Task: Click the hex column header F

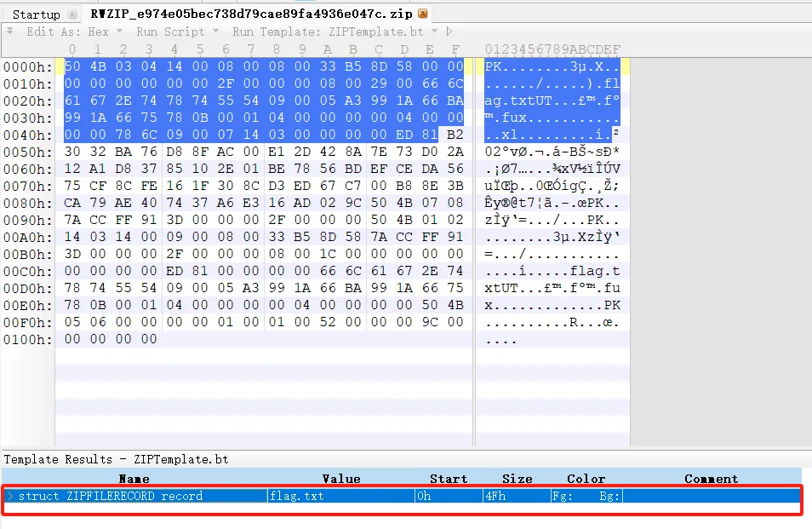Action: coord(455,49)
